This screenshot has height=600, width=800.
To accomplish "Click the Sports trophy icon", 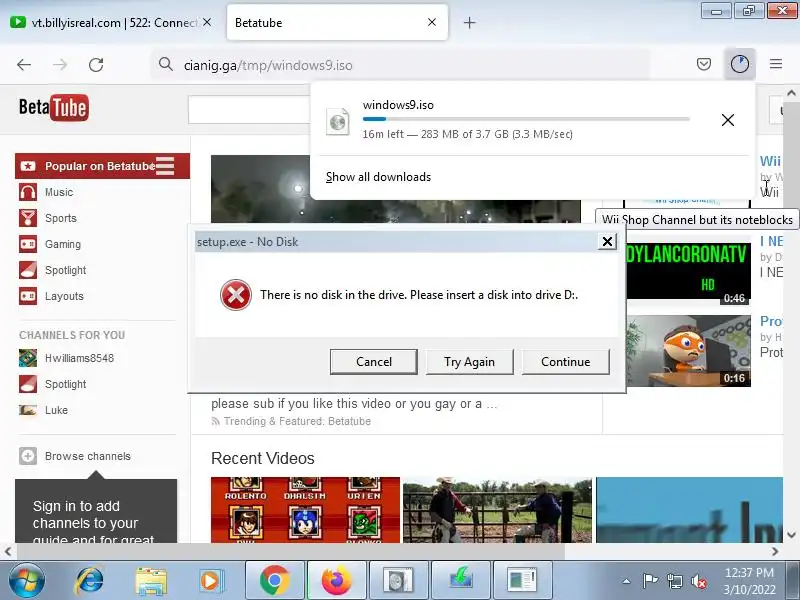I will coord(28,218).
